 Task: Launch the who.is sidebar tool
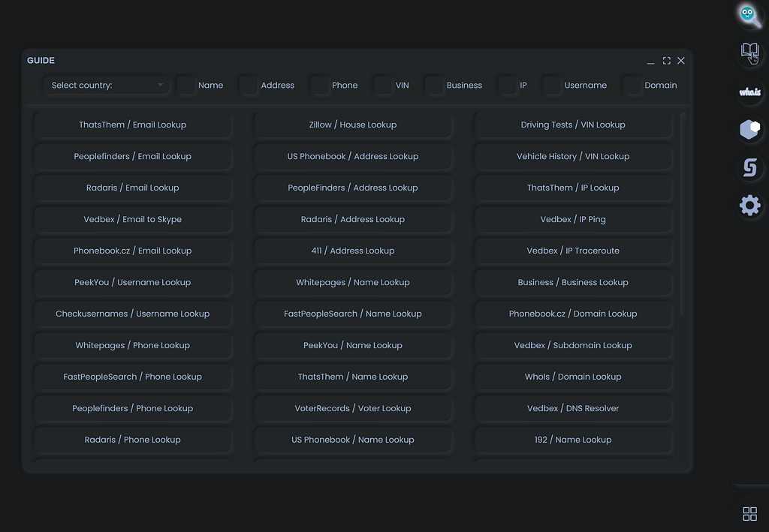(749, 92)
